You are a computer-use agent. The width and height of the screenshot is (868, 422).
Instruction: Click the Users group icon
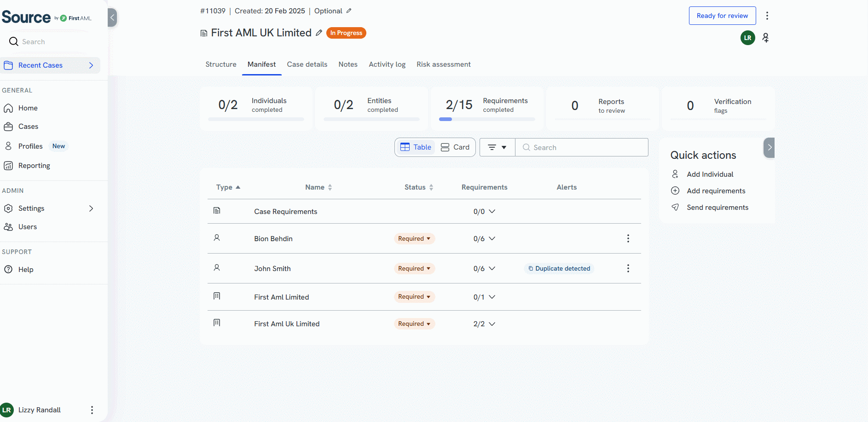click(8, 227)
